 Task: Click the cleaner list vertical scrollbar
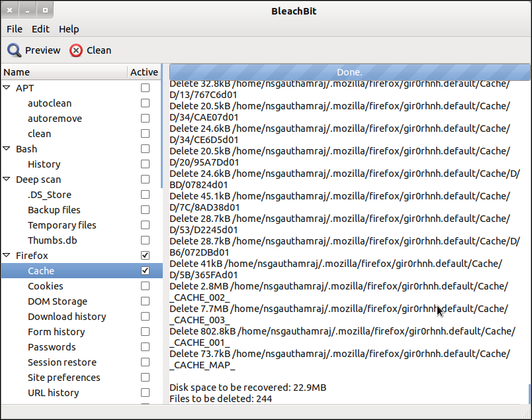click(x=161, y=126)
